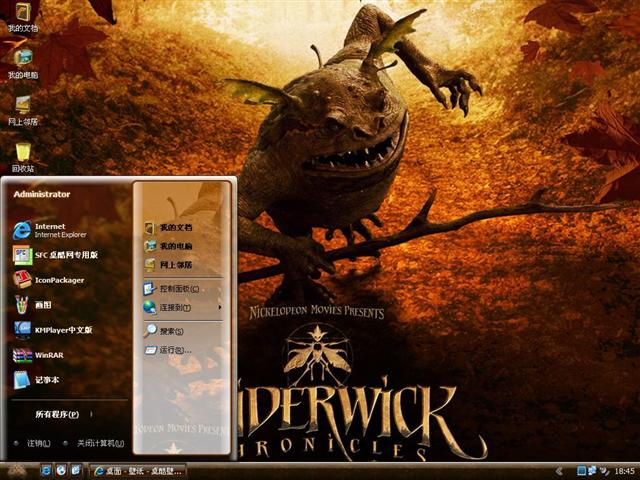The image size is (640, 480).
Task: Select the 回收站 recycle bin desktop icon
Action: tap(23, 158)
